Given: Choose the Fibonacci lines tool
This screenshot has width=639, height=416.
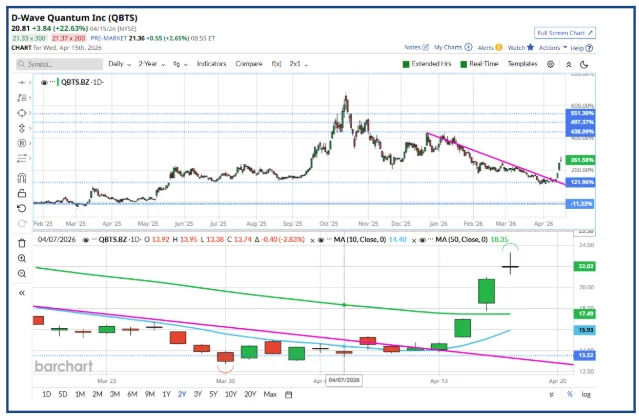Looking at the screenshot, I should [x=21, y=158].
